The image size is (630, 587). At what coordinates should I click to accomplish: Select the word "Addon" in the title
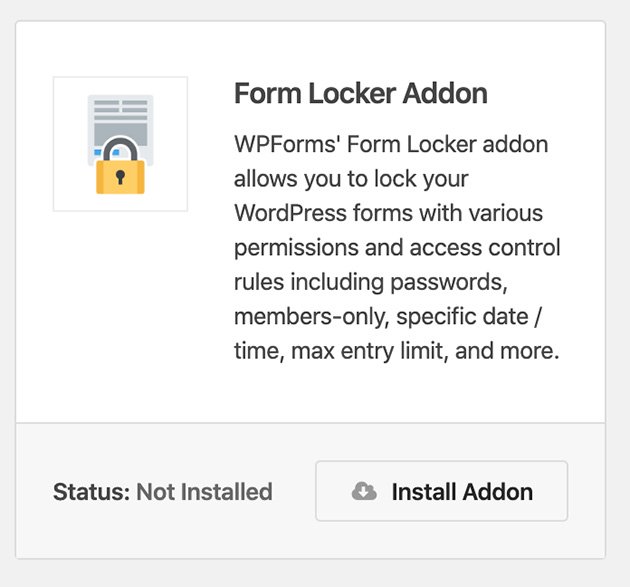pyautogui.click(x=445, y=94)
